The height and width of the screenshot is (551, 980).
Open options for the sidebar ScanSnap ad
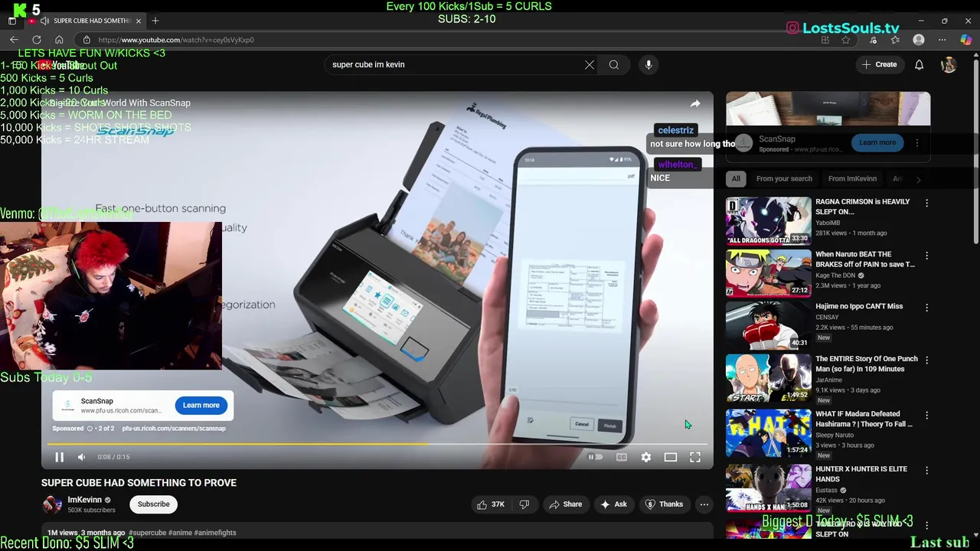(x=917, y=142)
